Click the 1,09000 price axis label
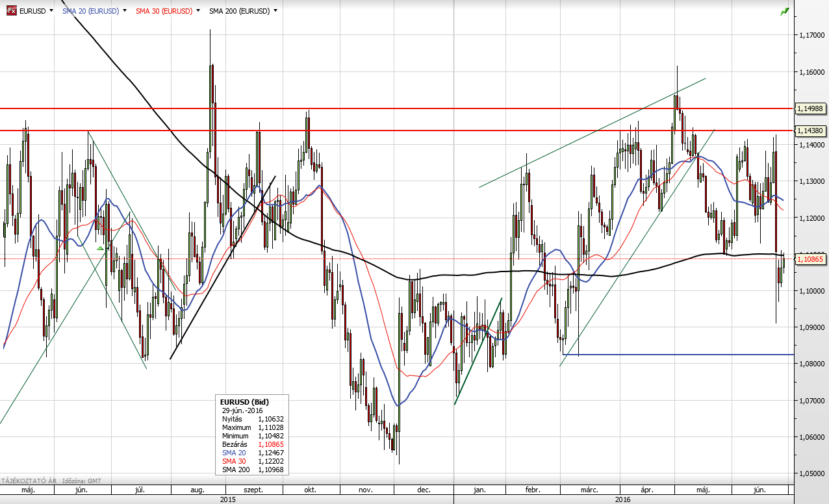Screen dimensions: 829x504 tap(813, 327)
